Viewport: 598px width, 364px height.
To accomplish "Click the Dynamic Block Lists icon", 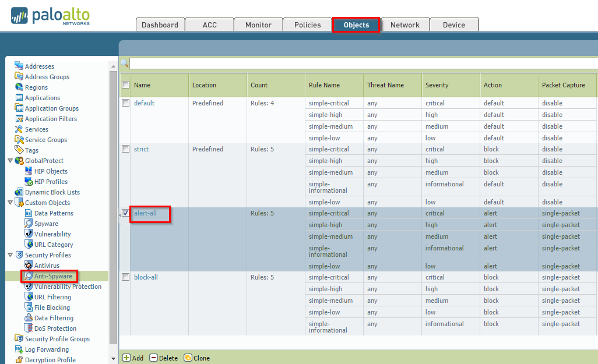I will 19,192.
